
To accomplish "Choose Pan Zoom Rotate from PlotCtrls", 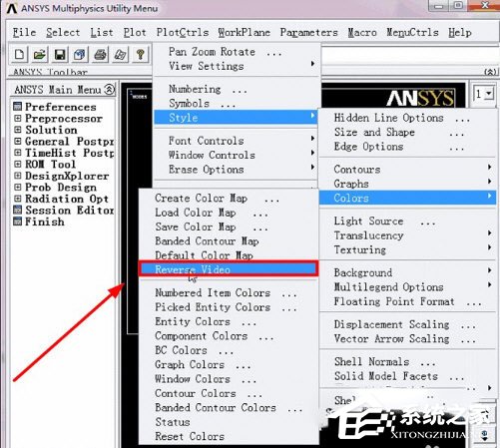I will pos(237,52).
